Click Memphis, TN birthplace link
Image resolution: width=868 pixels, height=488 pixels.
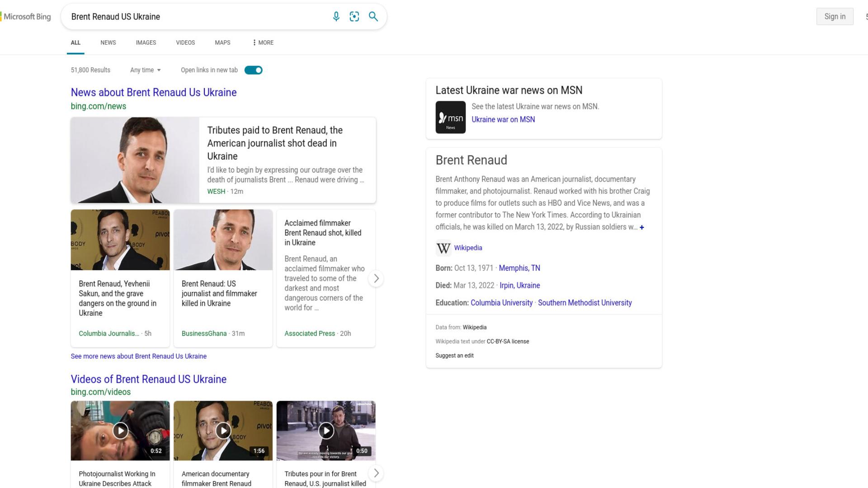(x=519, y=268)
